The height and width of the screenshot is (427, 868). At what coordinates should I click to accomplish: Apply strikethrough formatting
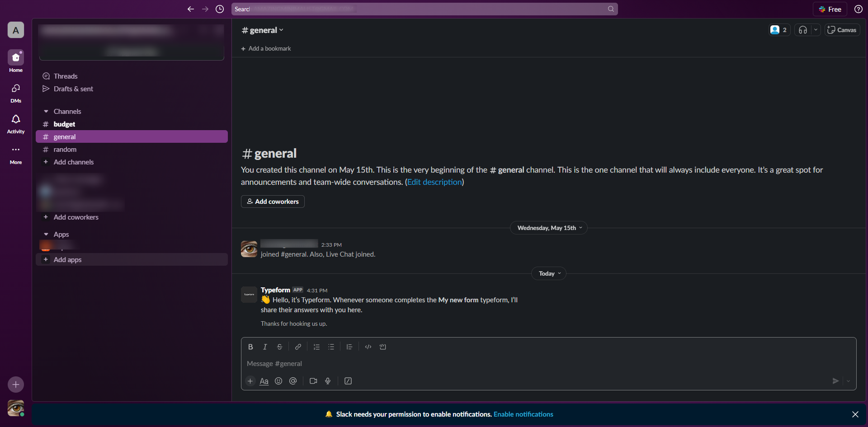[279, 347]
